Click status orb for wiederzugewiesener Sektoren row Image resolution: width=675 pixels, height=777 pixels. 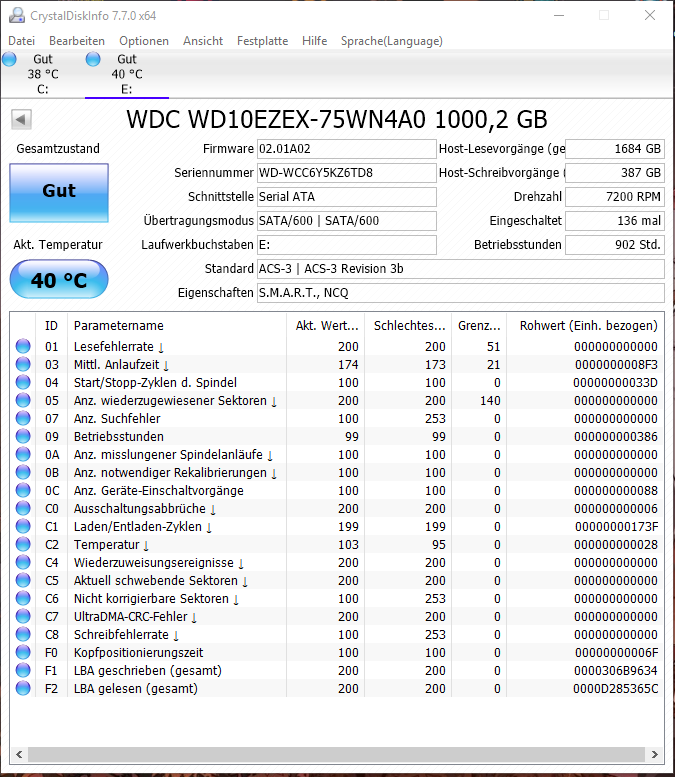click(x=23, y=400)
